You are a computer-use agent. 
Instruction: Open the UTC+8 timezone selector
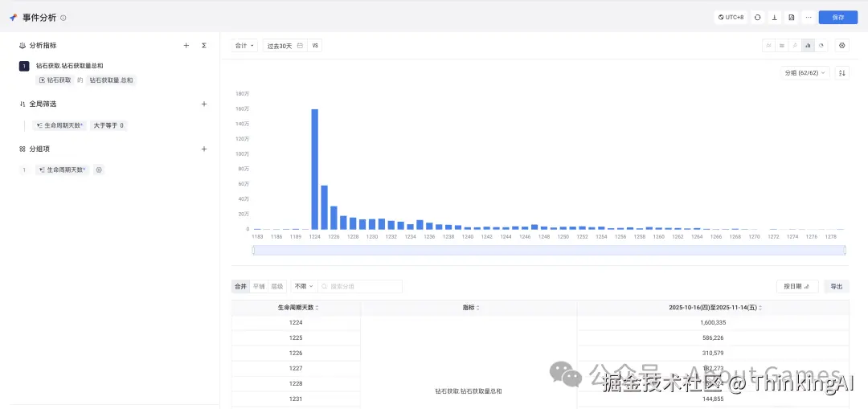click(x=731, y=17)
